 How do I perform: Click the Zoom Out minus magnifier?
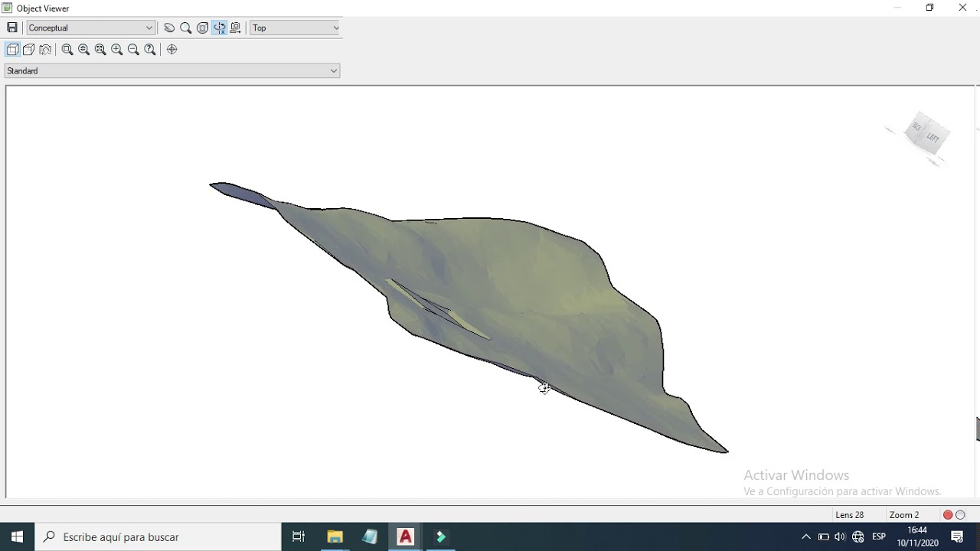point(133,49)
